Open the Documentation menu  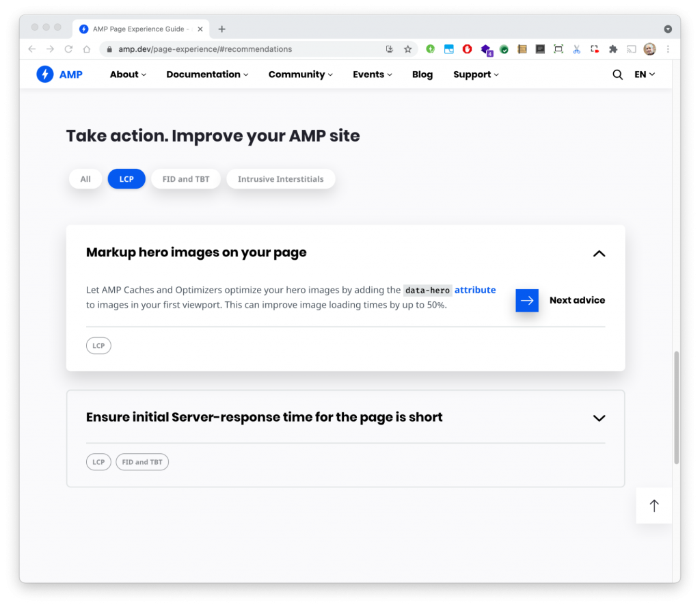click(x=207, y=75)
